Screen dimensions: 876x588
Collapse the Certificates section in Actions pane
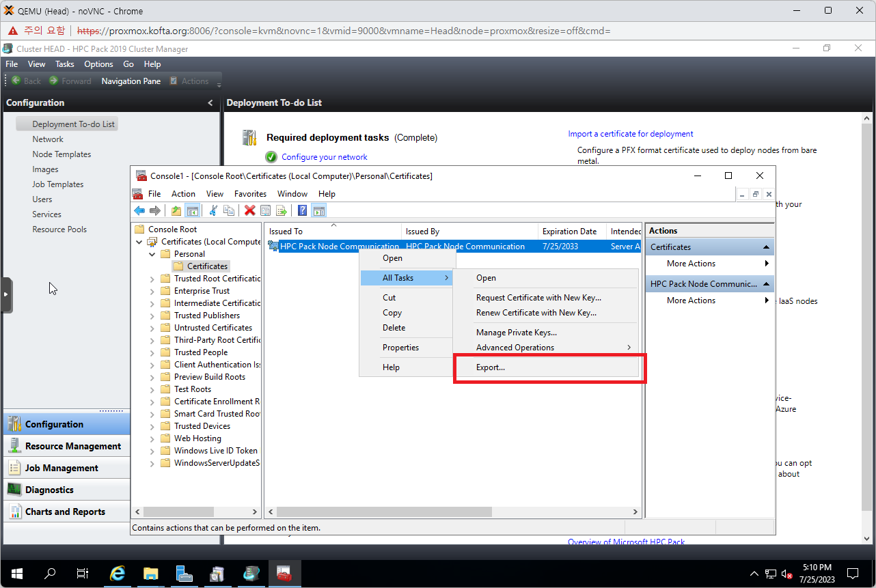(x=766, y=247)
